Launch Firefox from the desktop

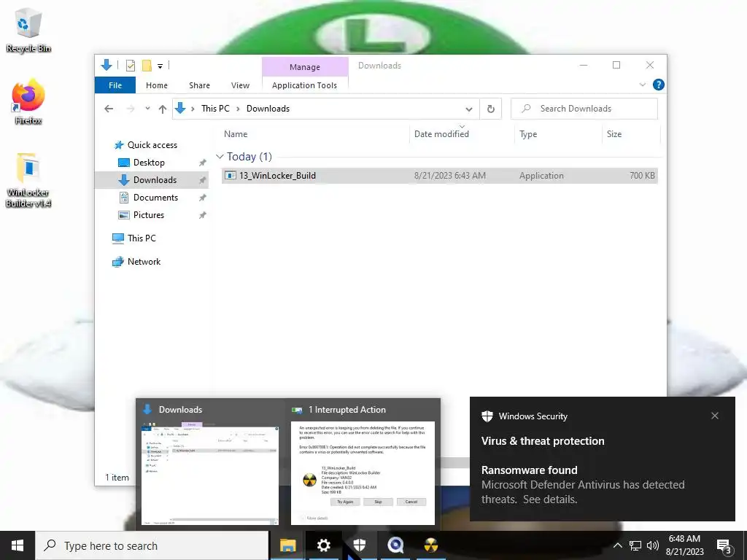coord(28,102)
